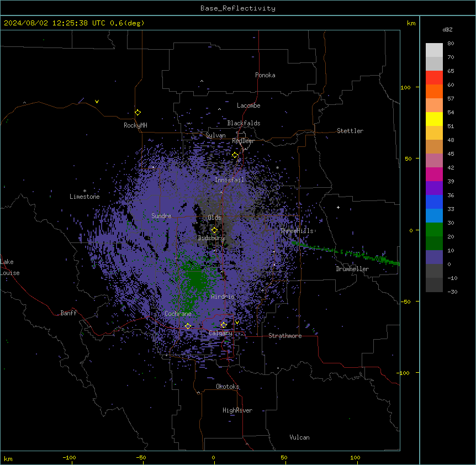476x465 pixels.
Task: Click the Strathmore label
Action: coord(285,336)
